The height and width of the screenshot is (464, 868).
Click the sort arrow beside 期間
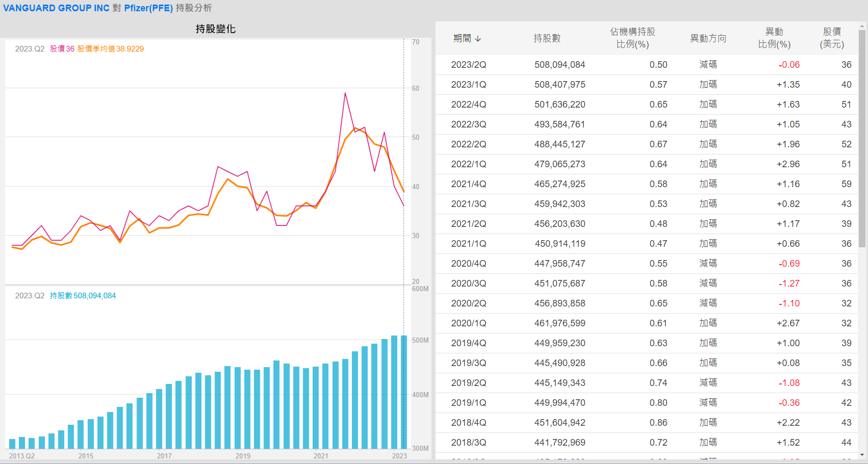tap(478, 39)
